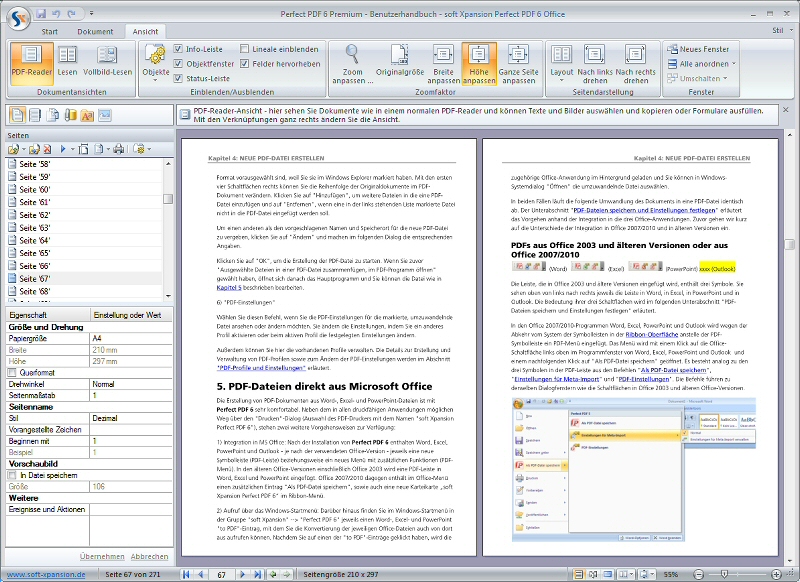Select Seite '58' in page list

tap(84, 164)
